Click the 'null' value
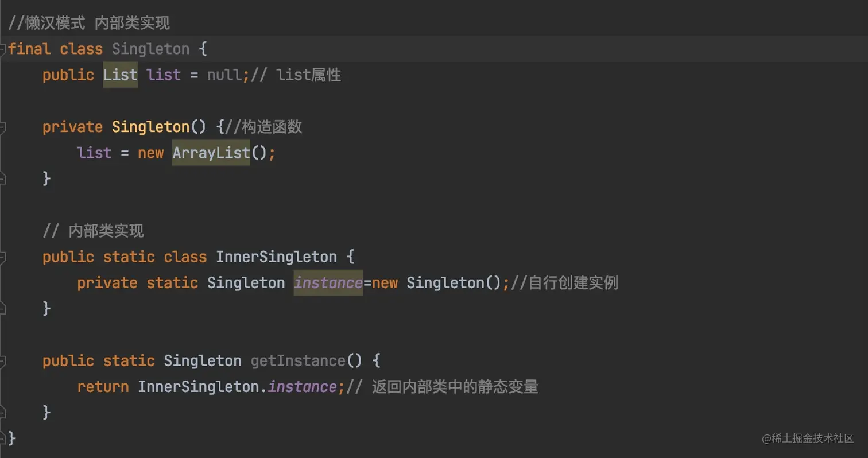868x458 pixels. (x=224, y=75)
